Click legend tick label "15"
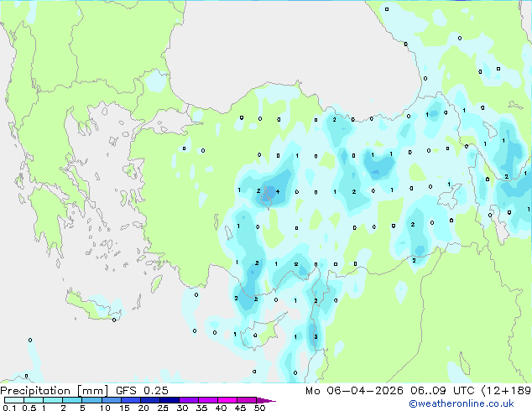Screen dimensions: 532x411 coord(124,408)
